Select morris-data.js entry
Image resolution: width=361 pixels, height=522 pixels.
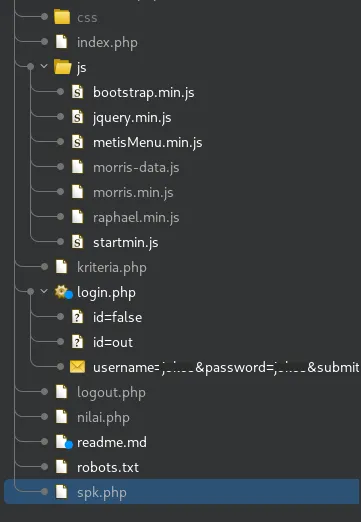coord(136,168)
